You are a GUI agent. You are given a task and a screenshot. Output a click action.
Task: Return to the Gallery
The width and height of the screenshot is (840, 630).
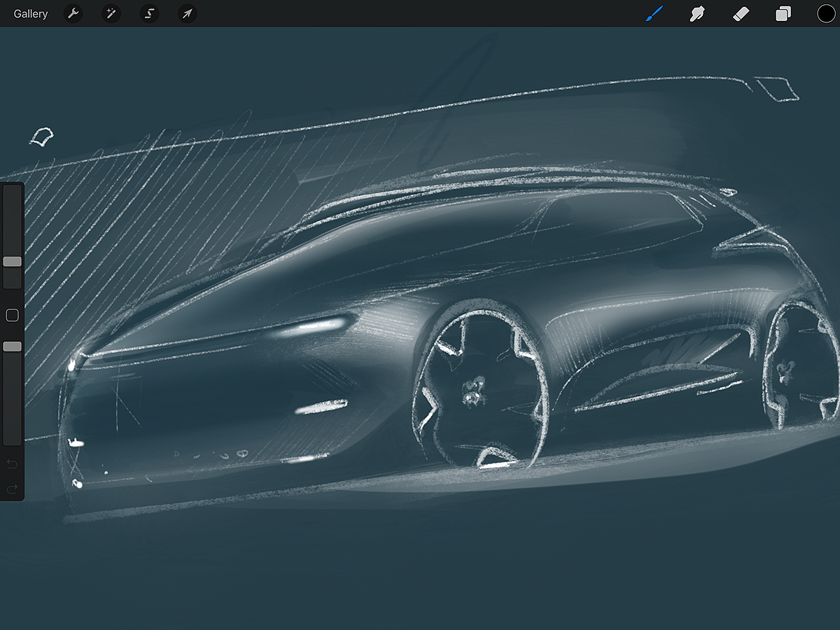tap(31, 14)
